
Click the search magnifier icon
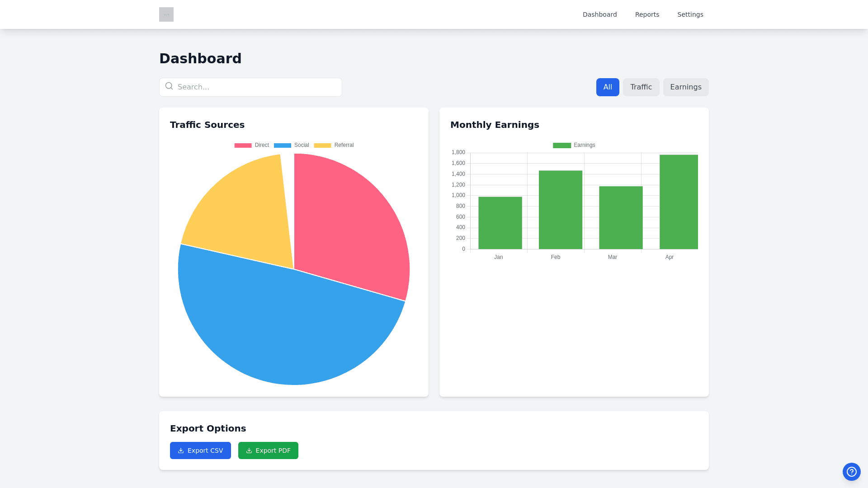169,86
